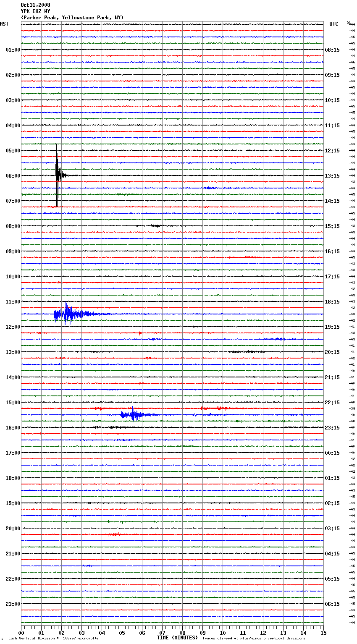This screenshot has height=644, width=357.
Task: Select the station code YPK EHZ WY
Action: (35, 11)
